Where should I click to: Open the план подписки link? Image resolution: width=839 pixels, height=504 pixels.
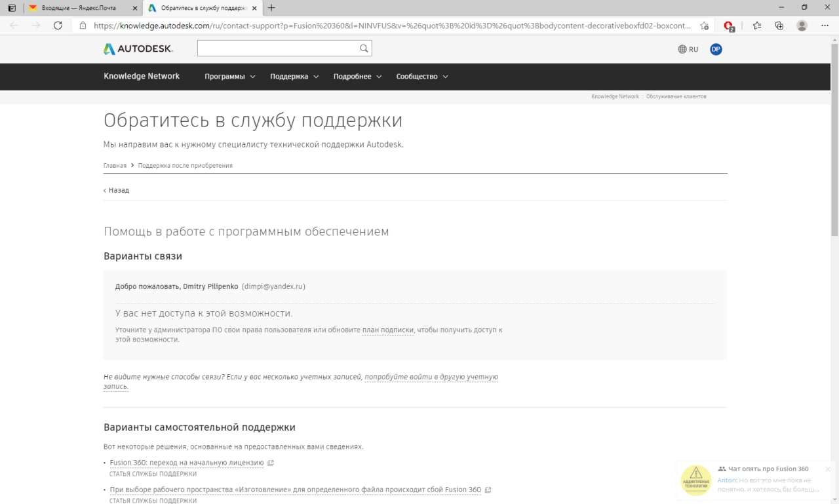point(387,330)
